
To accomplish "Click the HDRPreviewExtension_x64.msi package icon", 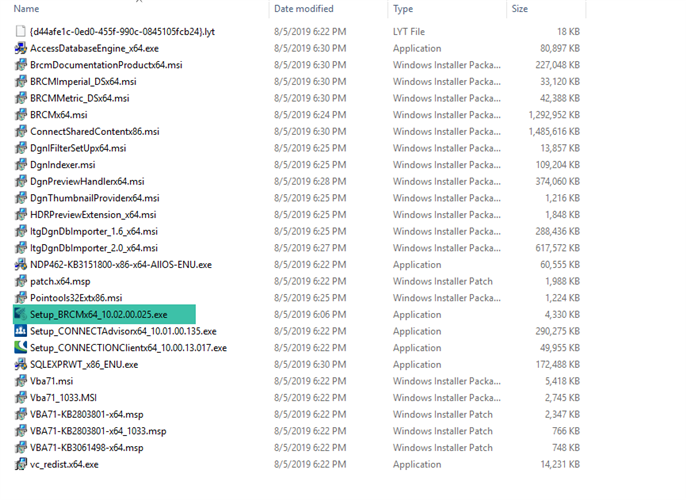I will (x=21, y=214).
